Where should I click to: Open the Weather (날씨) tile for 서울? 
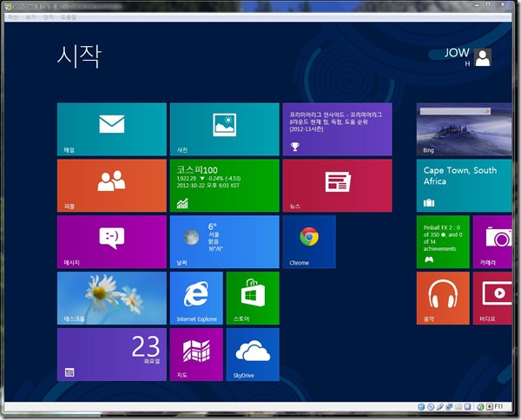tap(224, 241)
